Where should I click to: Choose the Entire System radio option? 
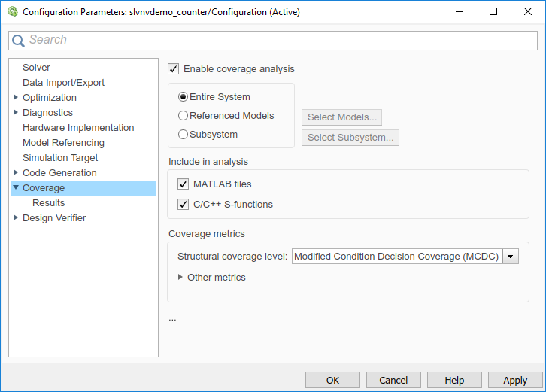[184, 97]
